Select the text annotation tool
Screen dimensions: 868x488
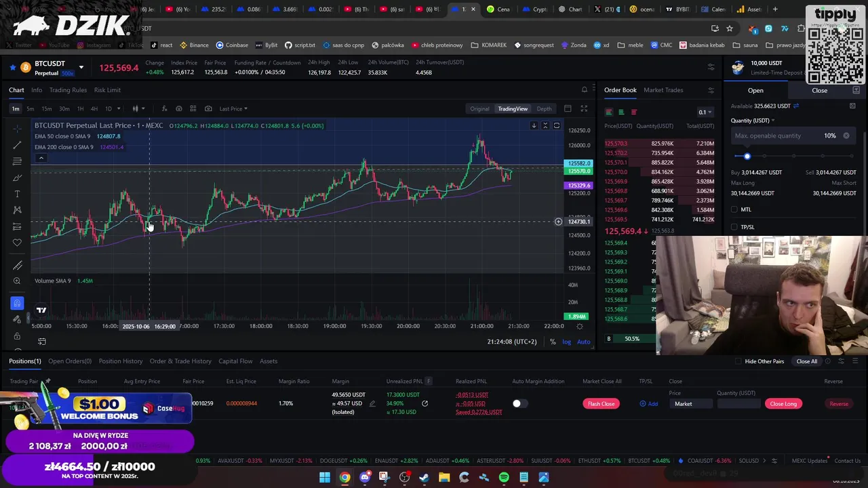click(x=17, y=194)
